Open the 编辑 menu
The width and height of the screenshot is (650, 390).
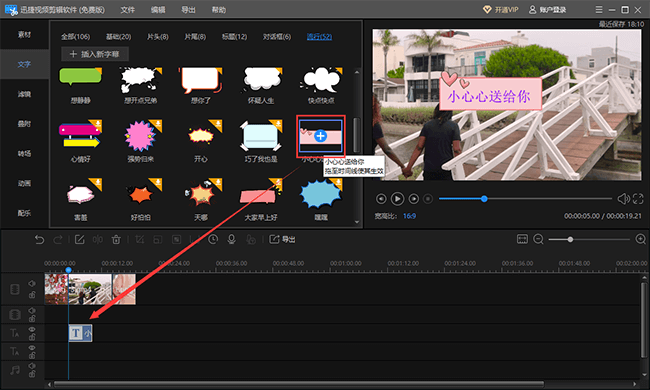(x=158, y=10)
